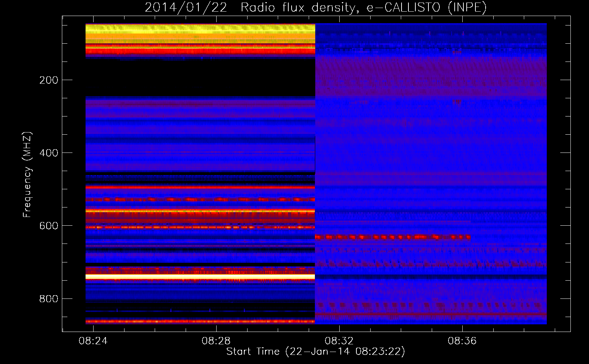This screenshot has height=364, width=589.
Task: Click the "Start Time (22-Jan-14 08:23:22)" axis label
Action: [316, 352]
